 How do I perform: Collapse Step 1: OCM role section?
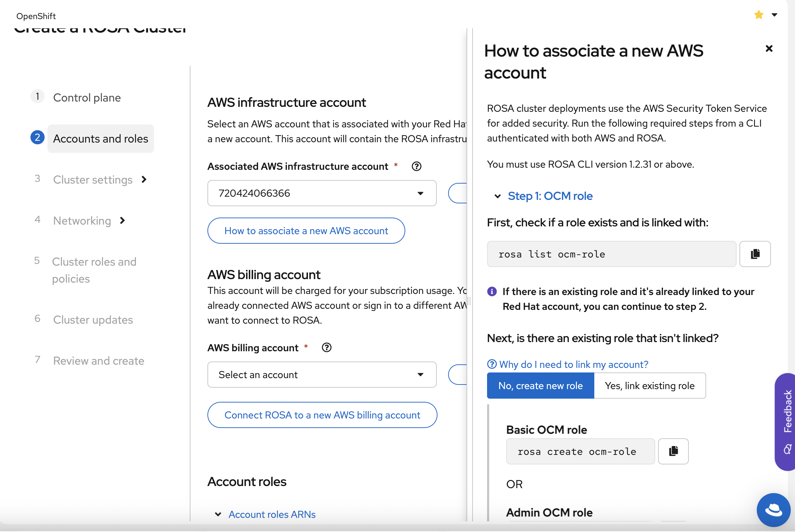(549, 196)
